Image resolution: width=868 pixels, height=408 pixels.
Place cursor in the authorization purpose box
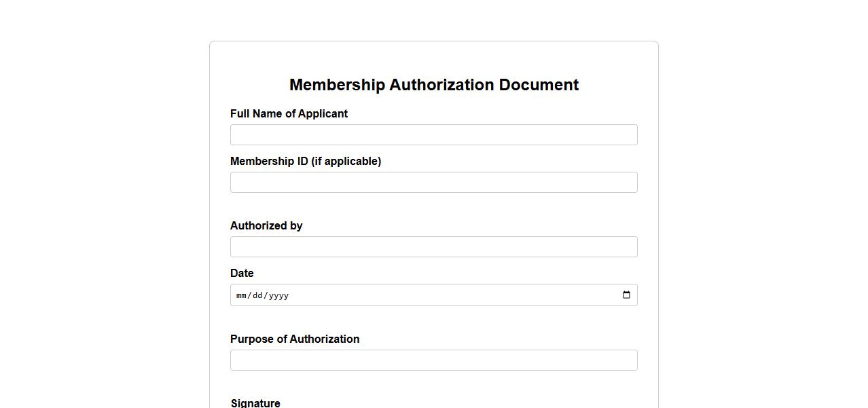click(x=433, y=360)
